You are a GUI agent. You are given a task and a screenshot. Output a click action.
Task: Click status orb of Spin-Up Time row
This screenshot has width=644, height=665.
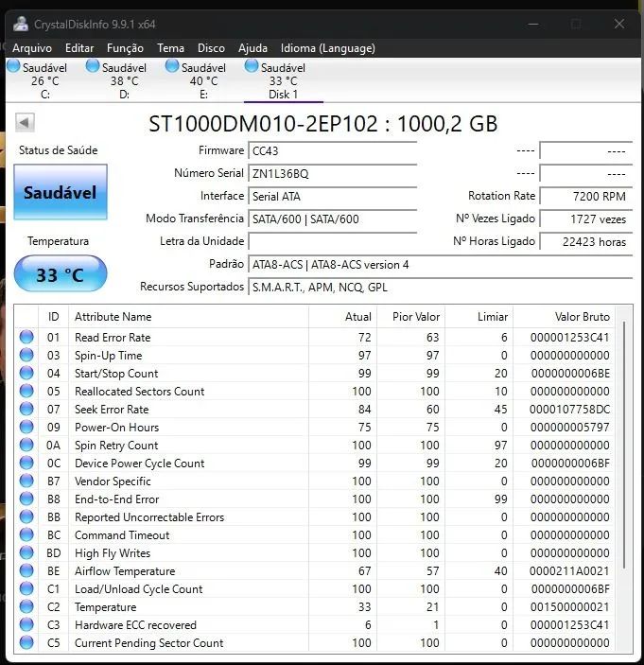pos(26,355)
